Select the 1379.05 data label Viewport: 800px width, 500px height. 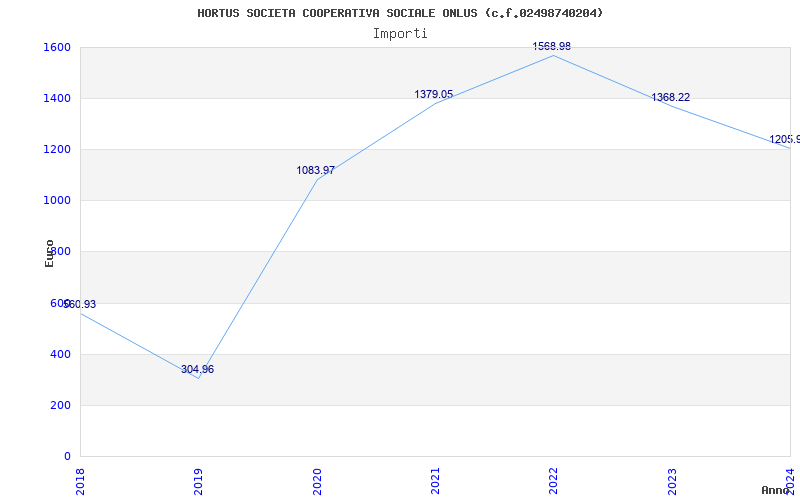(x=434, y=94)
